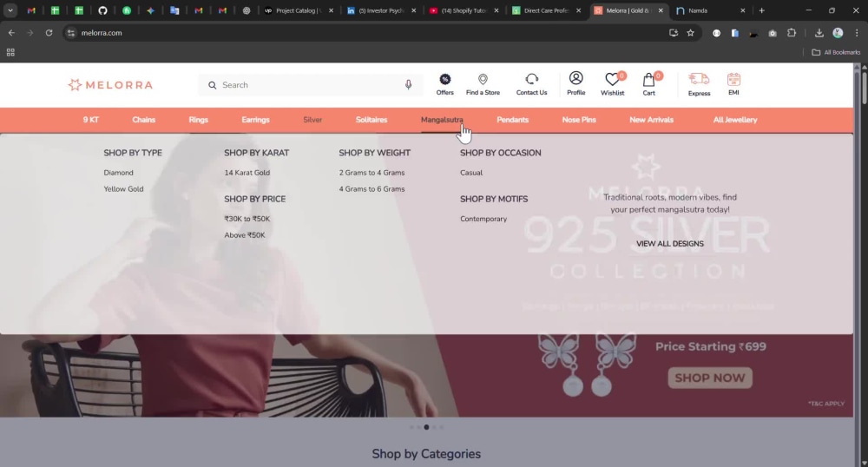Image resolution: width=868 pixels, height=467 pixels.
Task: View site information icon beside URL
Action: [x=71, y=33]
